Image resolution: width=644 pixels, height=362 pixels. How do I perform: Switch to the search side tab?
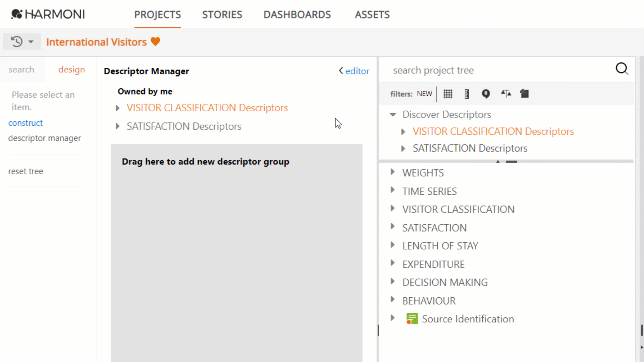point(21,69)
